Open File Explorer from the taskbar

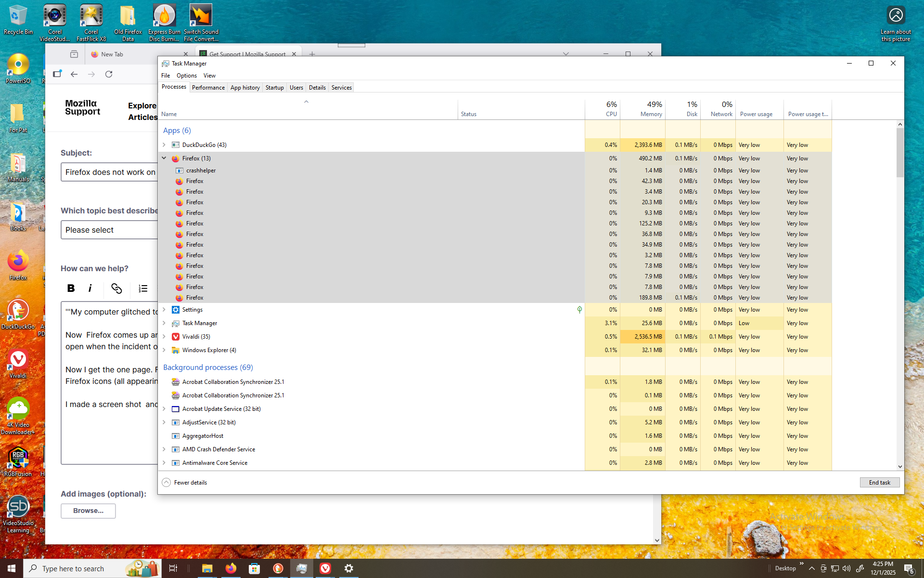coord(207,568)
